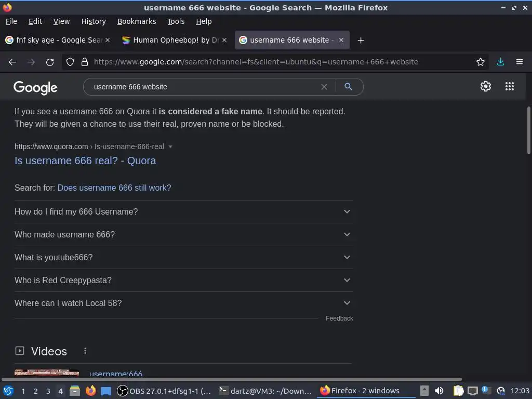Switch to virtual desktop 3

pos(48,391)
